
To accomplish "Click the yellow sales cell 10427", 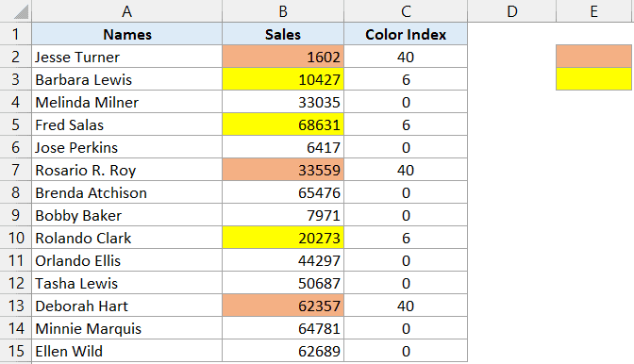I will click(283, 79).
